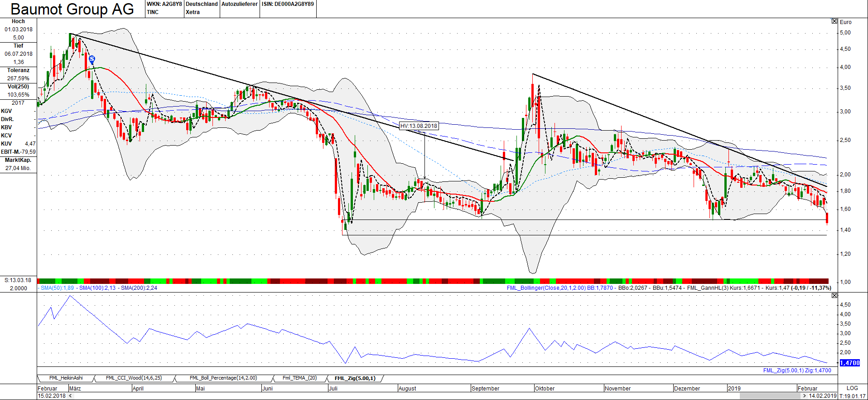Click the KCV row label
The image size is (868, 400).
pyautogui.click(x=6, y=136)
